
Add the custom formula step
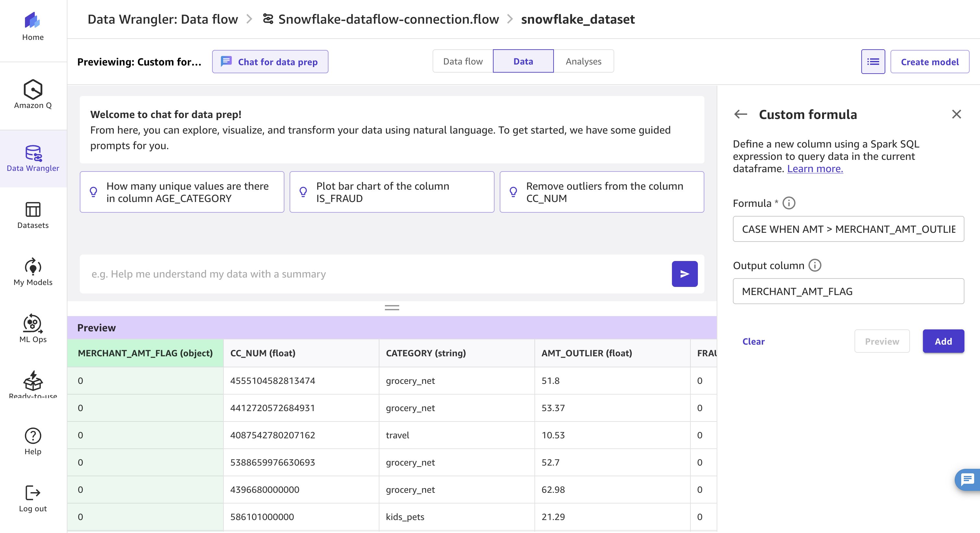[943, 341]
